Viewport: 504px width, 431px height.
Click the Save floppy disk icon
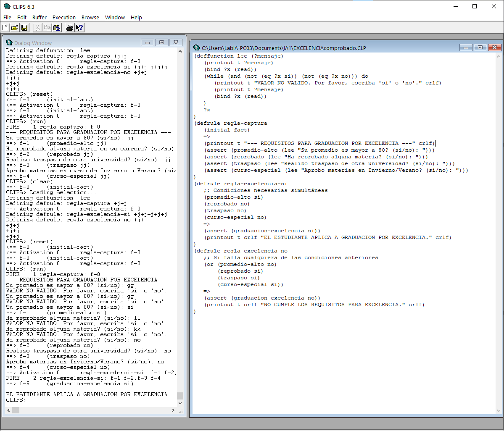[24, 28]
